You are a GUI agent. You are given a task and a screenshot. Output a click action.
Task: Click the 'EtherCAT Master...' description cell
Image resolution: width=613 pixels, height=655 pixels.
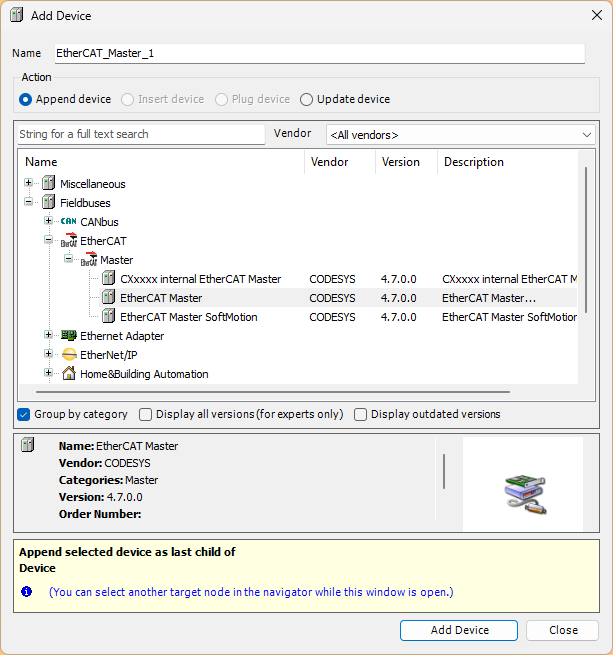coord(489,298)
